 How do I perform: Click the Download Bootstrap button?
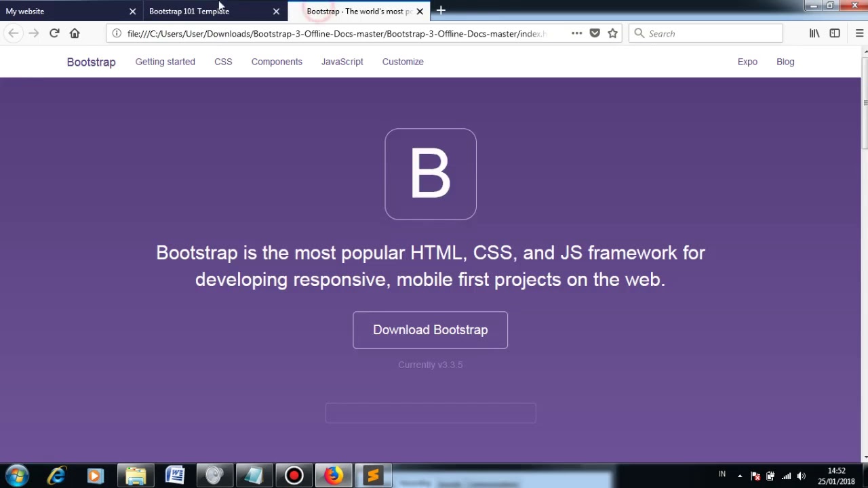coord(430,330)
